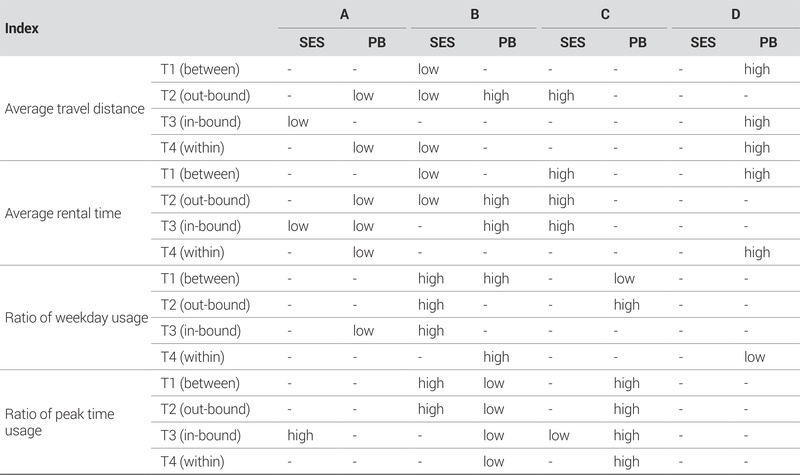Screen dimensions: 800x475
Task: Select "low" in Ratio of weekday usage T1 row
Action: point(626,278)
